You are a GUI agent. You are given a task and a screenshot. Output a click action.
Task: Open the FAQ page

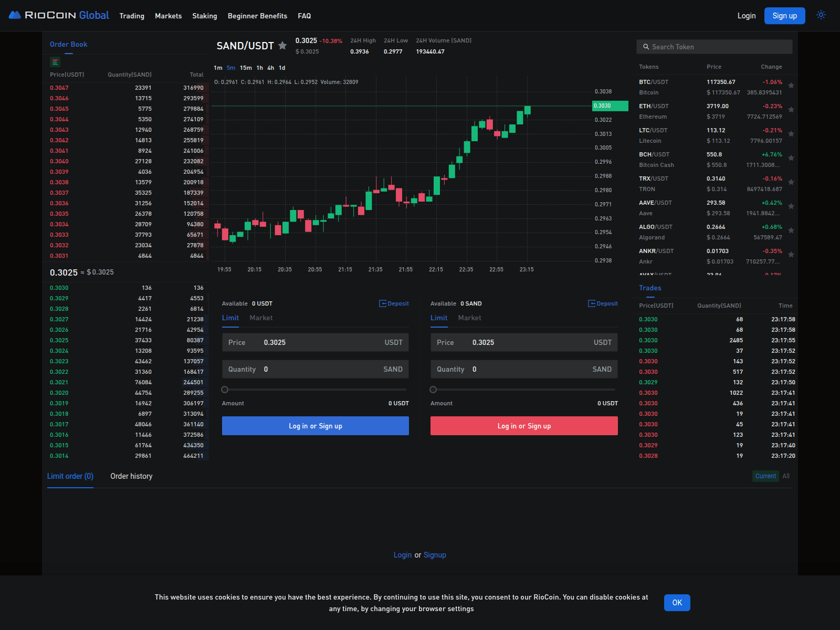304,16
